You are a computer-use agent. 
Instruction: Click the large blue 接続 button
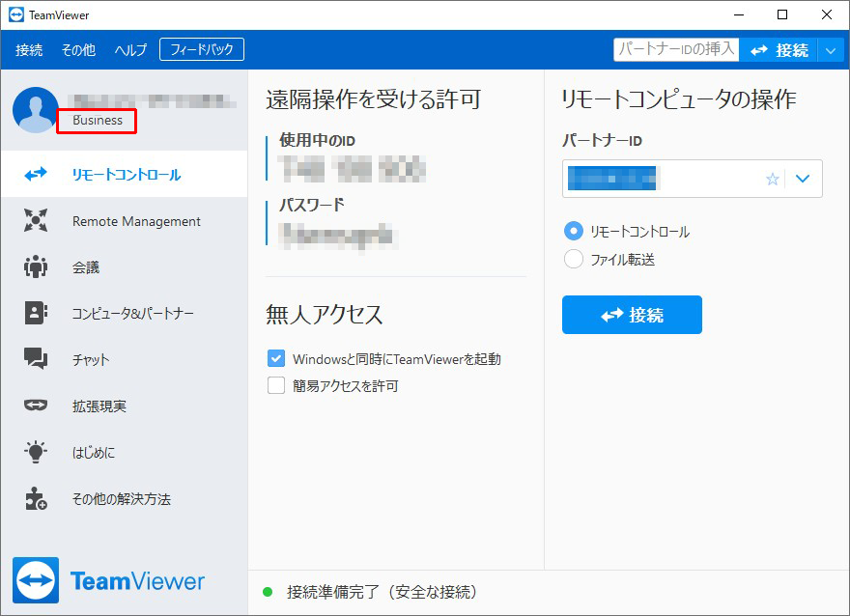tap(632, 315)
